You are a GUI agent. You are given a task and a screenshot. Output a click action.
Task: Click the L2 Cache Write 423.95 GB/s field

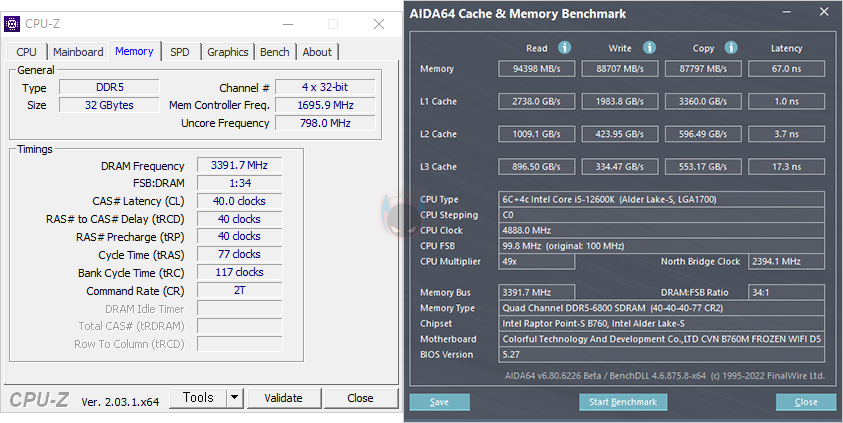[620, 134]
